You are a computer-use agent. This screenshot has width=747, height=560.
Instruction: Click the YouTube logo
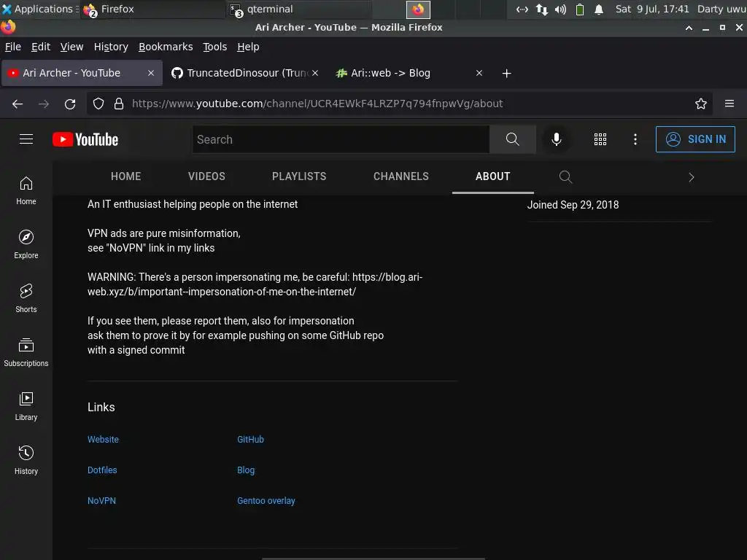pos(85,139)
